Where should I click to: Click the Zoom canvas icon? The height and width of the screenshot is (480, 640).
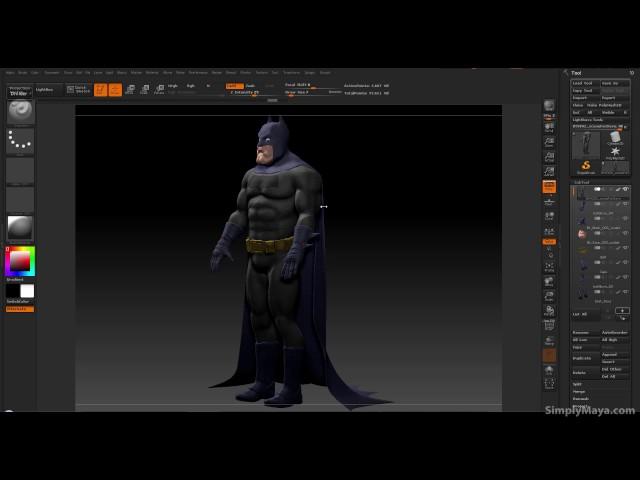coord(549,142)
